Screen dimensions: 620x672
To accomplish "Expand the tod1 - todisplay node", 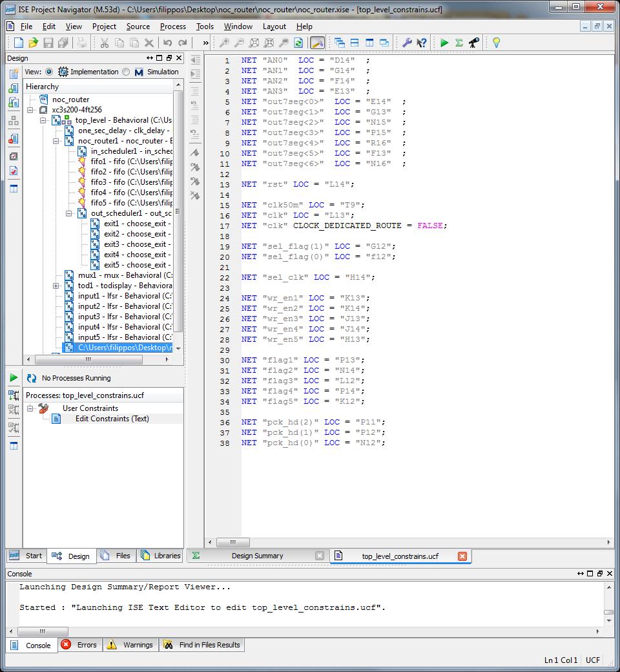I will pos(56,286).
